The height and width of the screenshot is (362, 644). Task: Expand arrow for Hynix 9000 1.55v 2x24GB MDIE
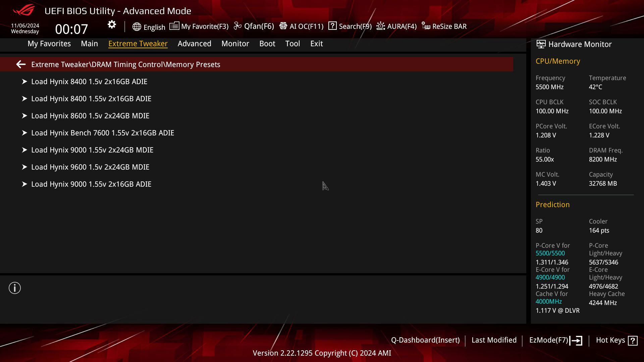click(24, 150)
